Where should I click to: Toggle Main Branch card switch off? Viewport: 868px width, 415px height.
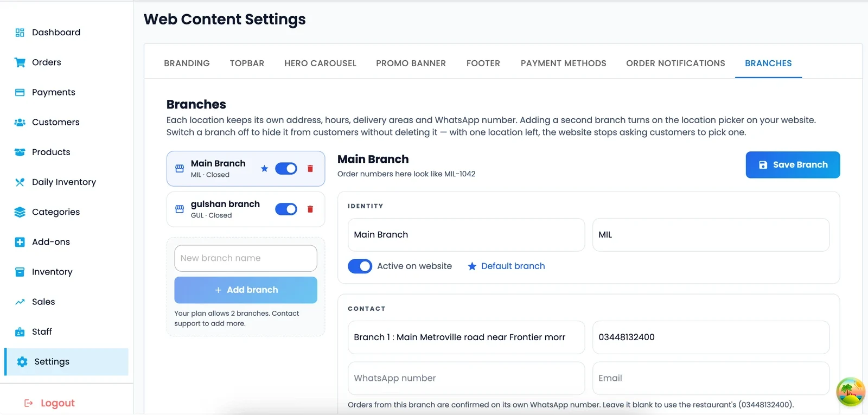pyautogui.click(x=286, y=169)
